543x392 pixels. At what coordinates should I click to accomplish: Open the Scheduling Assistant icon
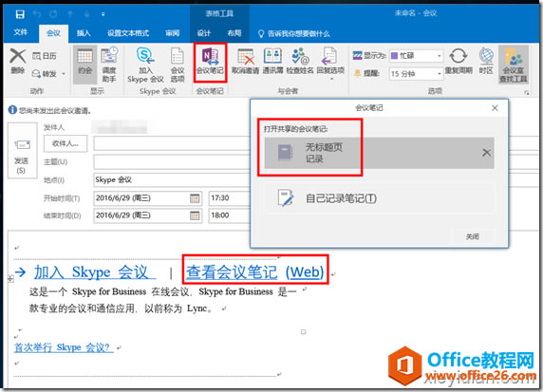click(x=109, y=56)
